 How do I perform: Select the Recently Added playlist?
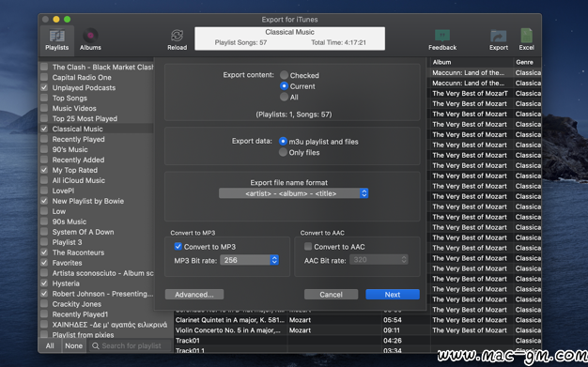78,160
